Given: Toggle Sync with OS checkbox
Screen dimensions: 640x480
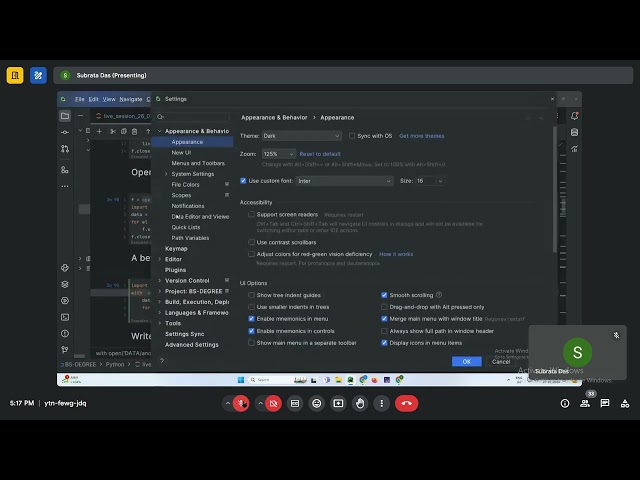Looking at the screenshot, I should coord(352,136).
